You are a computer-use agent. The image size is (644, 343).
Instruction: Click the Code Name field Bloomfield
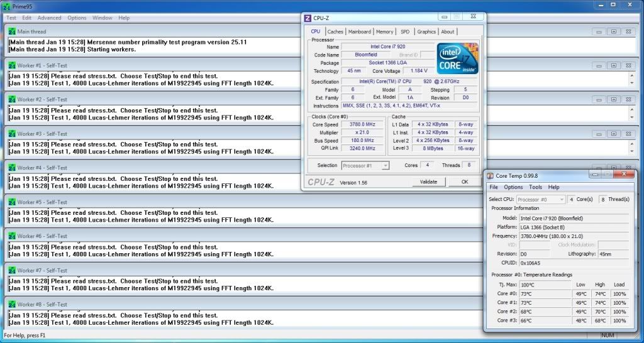(366, 55)
